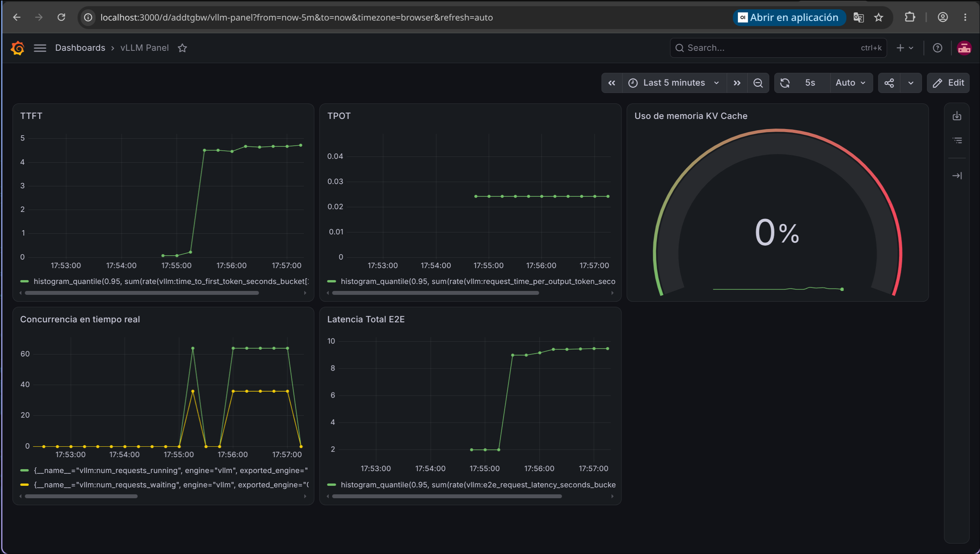This screenshot has width=980, height=554.
Task: Toggle the num_requests_running legend series
Action: coord(171,470)
